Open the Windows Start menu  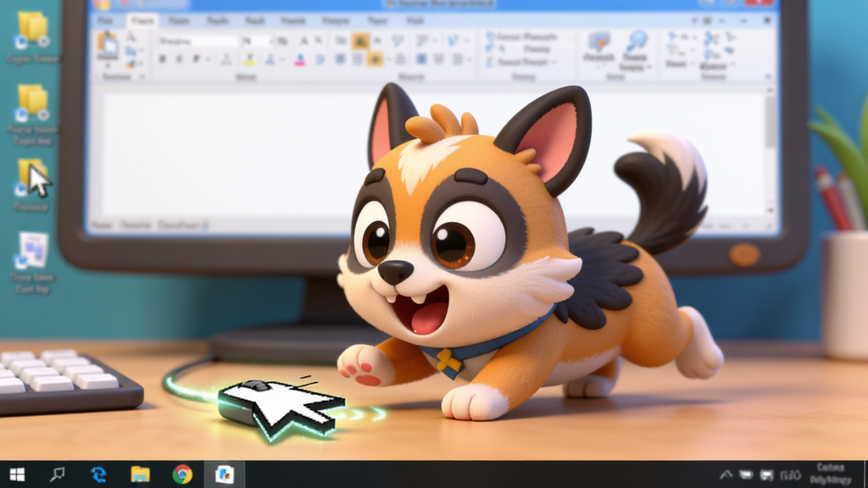point(17,474)
